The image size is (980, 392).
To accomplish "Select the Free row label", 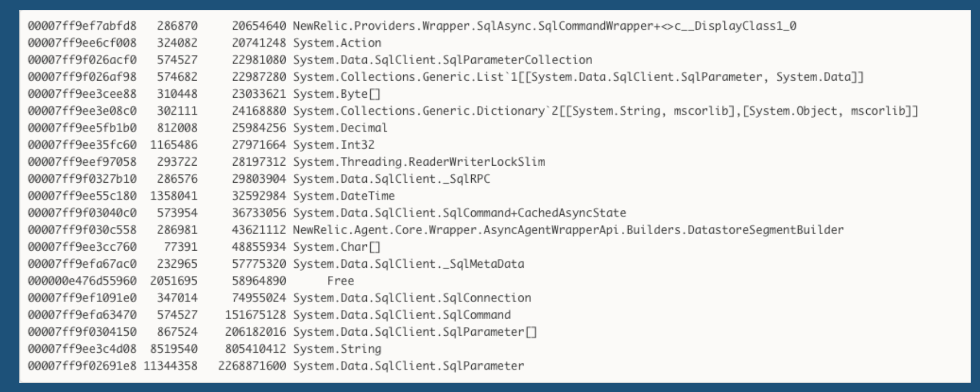I will 340,280.
